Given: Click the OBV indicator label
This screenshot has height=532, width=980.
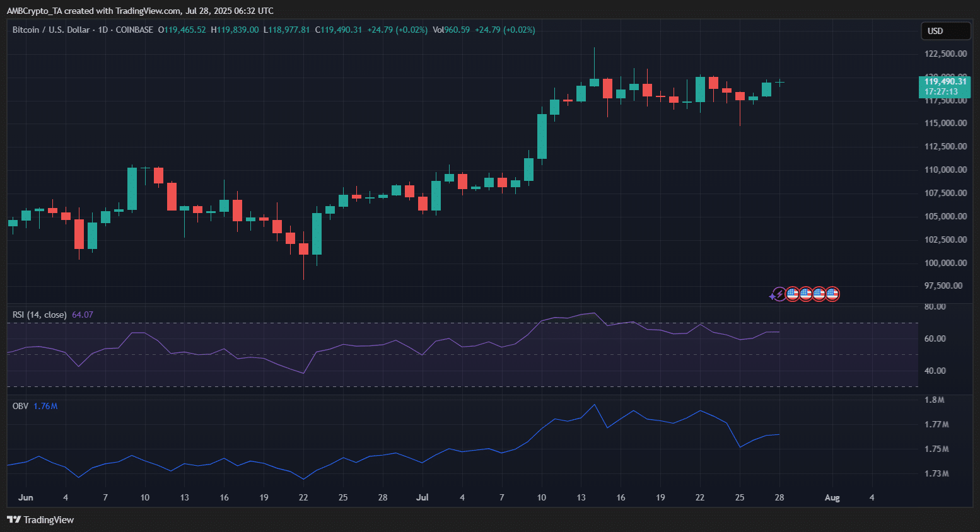Looking at the screenshot, I should 20,406.
